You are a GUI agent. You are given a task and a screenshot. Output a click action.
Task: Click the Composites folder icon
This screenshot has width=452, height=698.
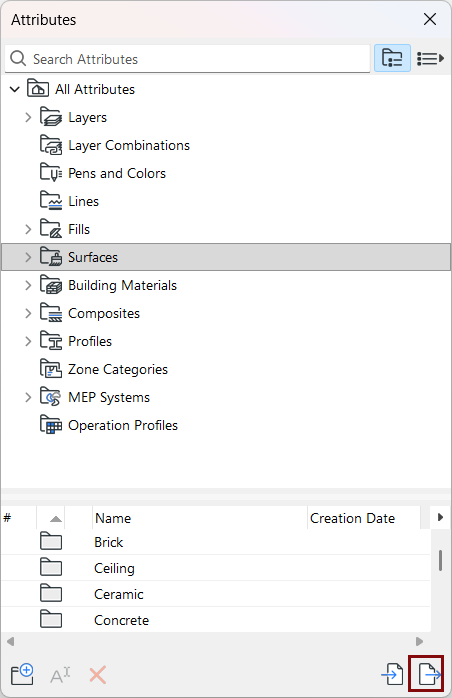(51, 312)
